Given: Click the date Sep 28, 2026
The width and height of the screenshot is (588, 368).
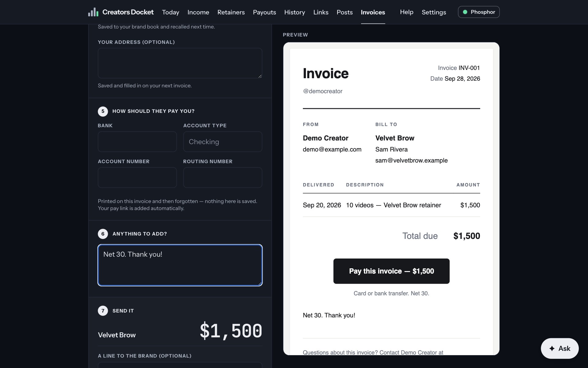Looking at the screenshot, I should [x=462, y=79].
